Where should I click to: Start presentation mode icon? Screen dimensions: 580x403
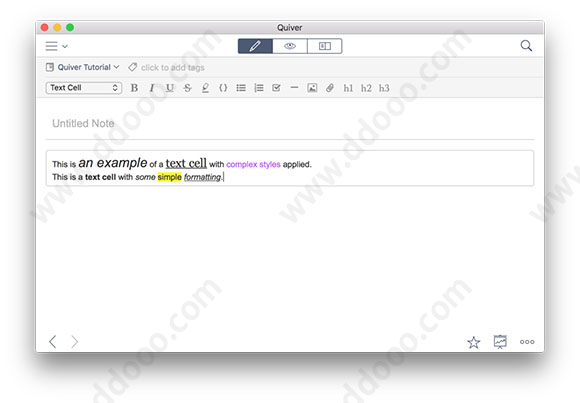pos(500,342)
